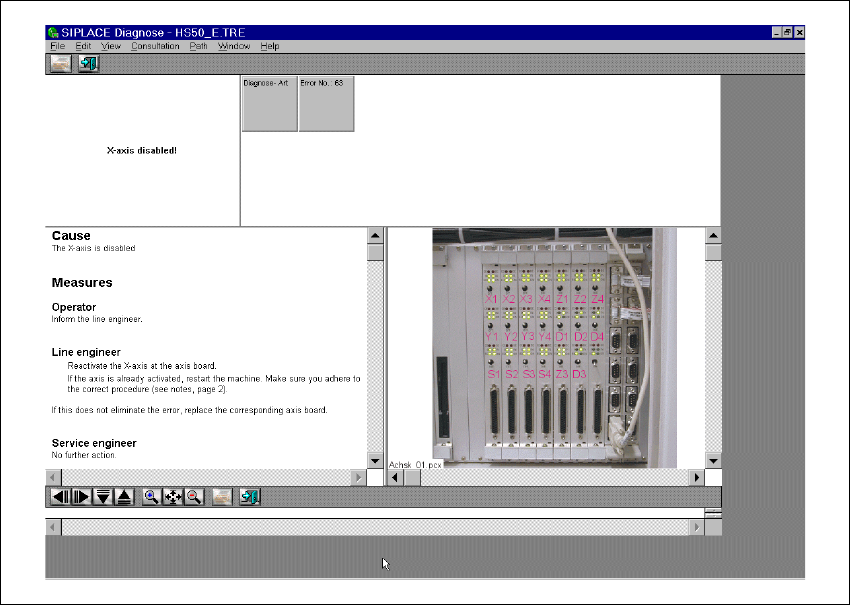Click the four-arrow pan icon
Image resolution: width=850 pixels, height=605 pixels.
172,497
